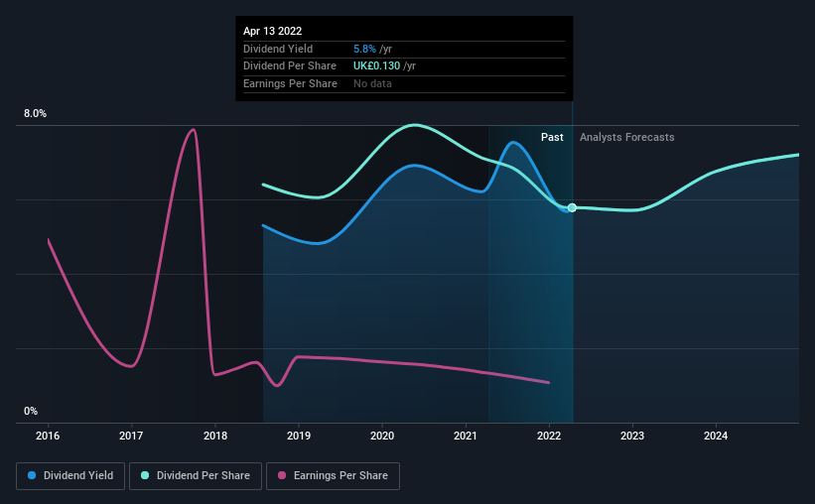Click the highlighted data point at Apr 2022
Viewport: 815px width, 504px height.
pos(572,207)
